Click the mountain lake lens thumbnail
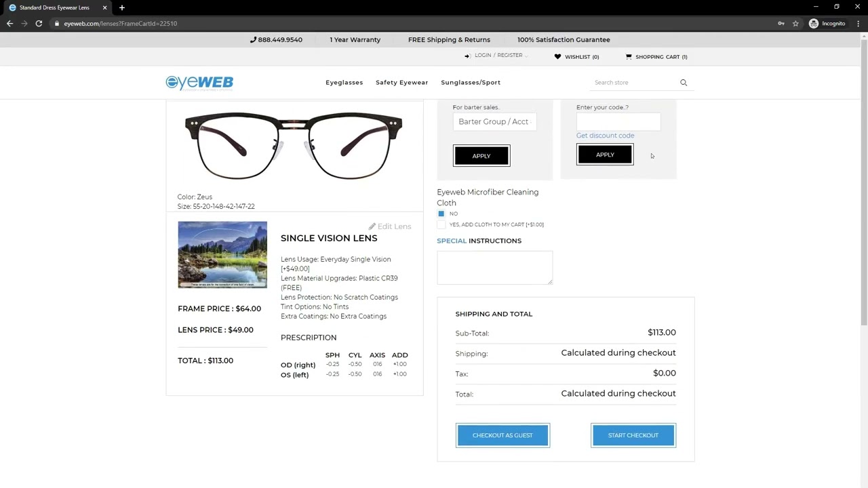 pos(222,255)
